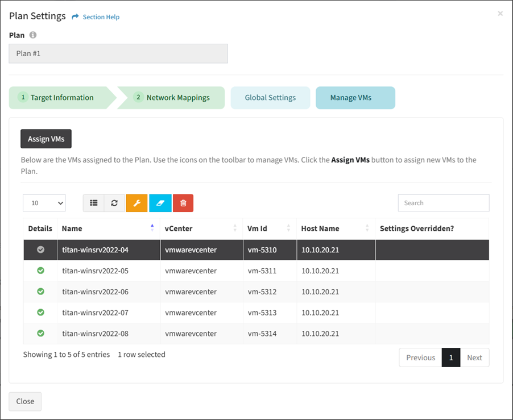
Task: Click into the Search field
Action: 444,203
